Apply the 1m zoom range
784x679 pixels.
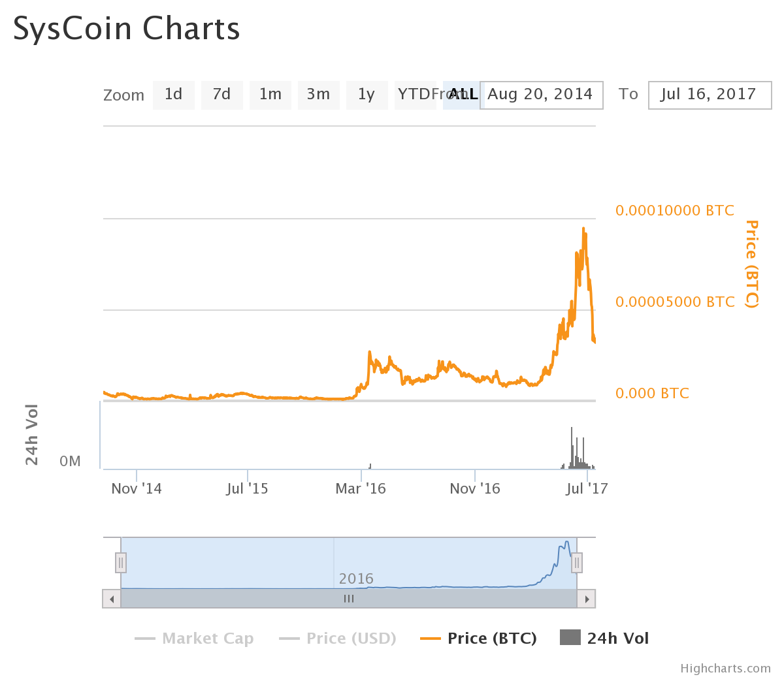tap(270, 95)
